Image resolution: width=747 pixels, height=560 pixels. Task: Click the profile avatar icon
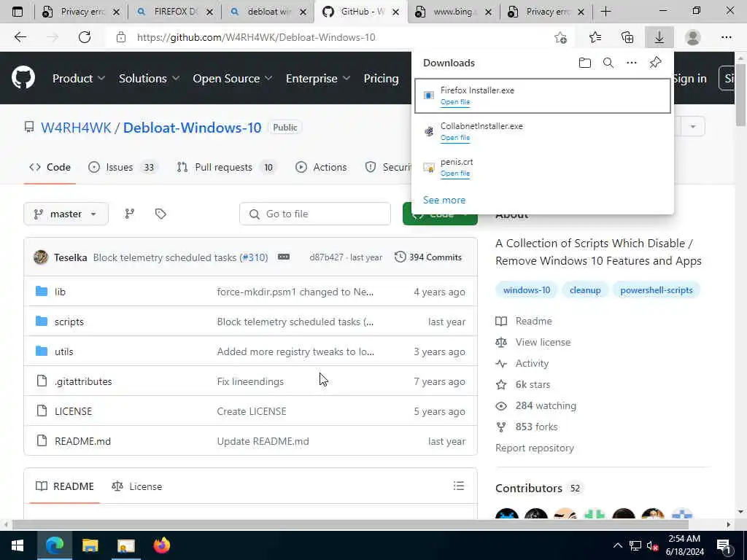coord(692,37)
